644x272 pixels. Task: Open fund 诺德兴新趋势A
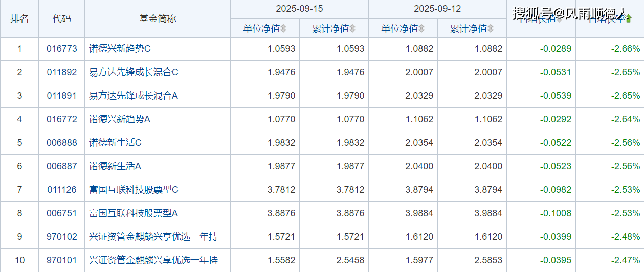[120, 119]
